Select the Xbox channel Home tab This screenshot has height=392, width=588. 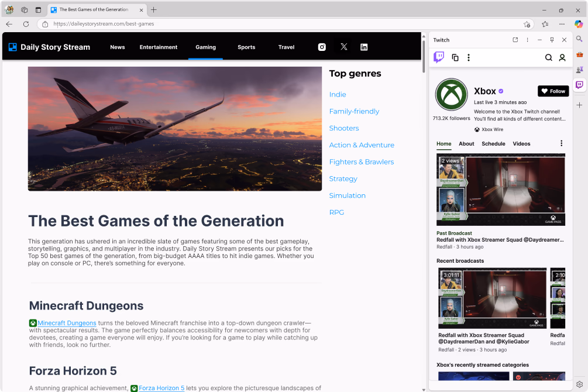pos(444,144)
